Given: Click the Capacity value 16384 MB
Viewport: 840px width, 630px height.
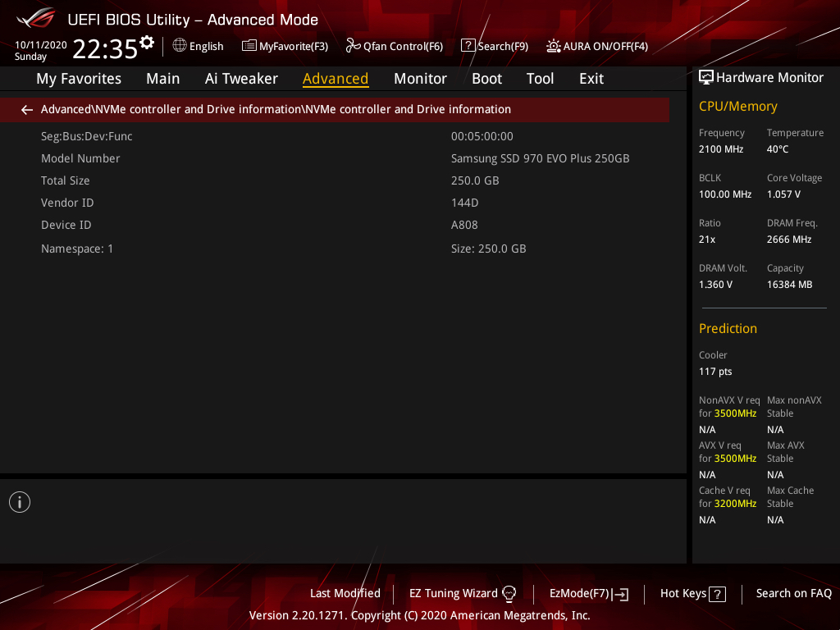Looking at the screenshot, I should tap(790, 285).
